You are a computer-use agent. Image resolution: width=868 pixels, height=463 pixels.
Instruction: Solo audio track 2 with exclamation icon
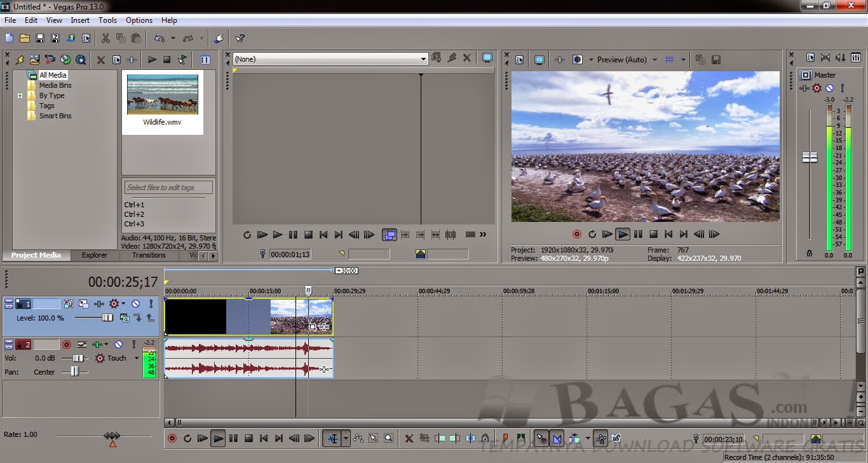click(133, 345)
